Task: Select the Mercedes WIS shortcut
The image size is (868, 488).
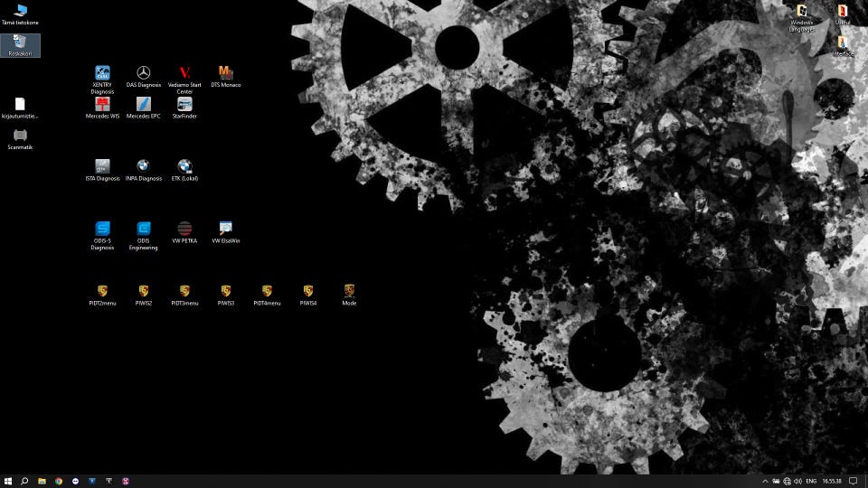Action: [102, 108]
